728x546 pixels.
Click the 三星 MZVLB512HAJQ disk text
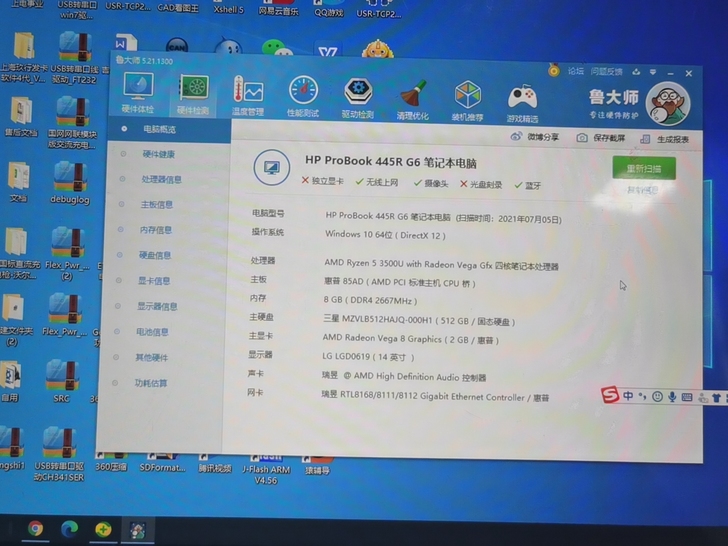(x=419, y=320)
